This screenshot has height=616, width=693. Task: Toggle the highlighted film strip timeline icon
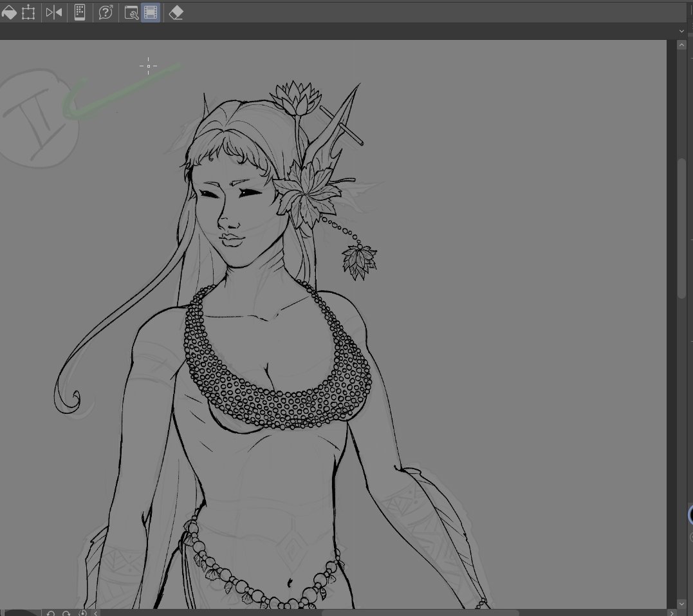click(151, 12)
